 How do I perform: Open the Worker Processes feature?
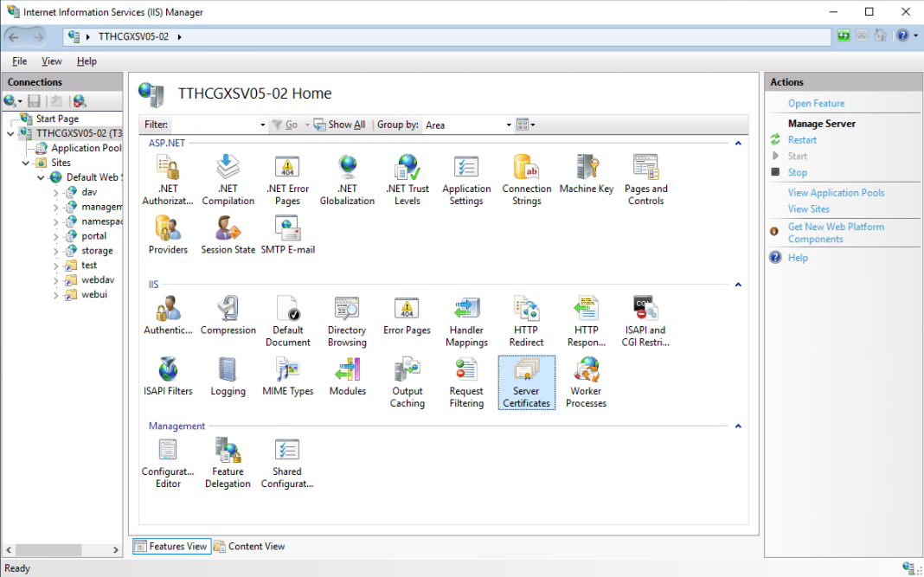pyautogui.click(x=586, y=381)
